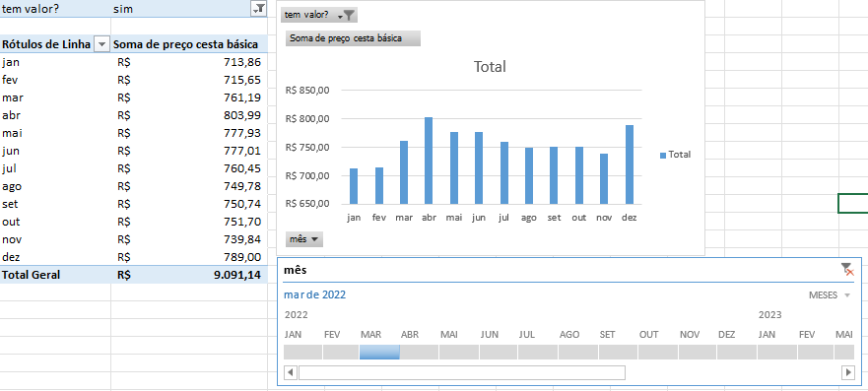Click the 'Soma de preço cesta básica' chart field button

point(353,38)
